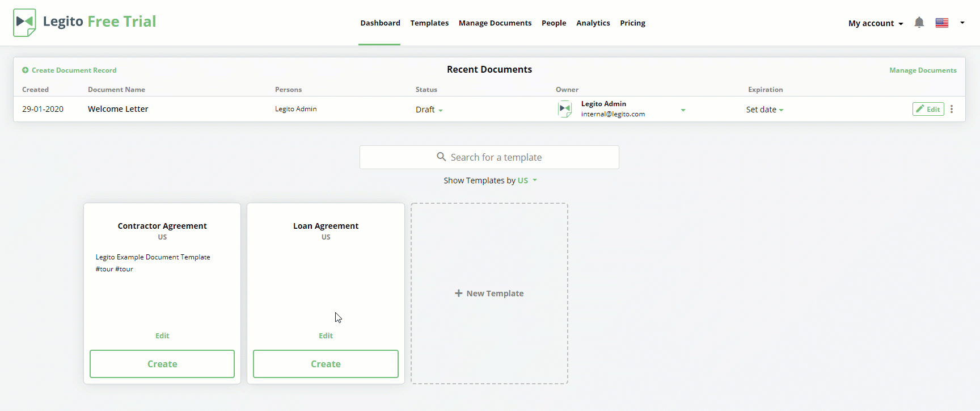Open the Templates tab
Viewport: 980px width, 411px height.
pos(429,23)
